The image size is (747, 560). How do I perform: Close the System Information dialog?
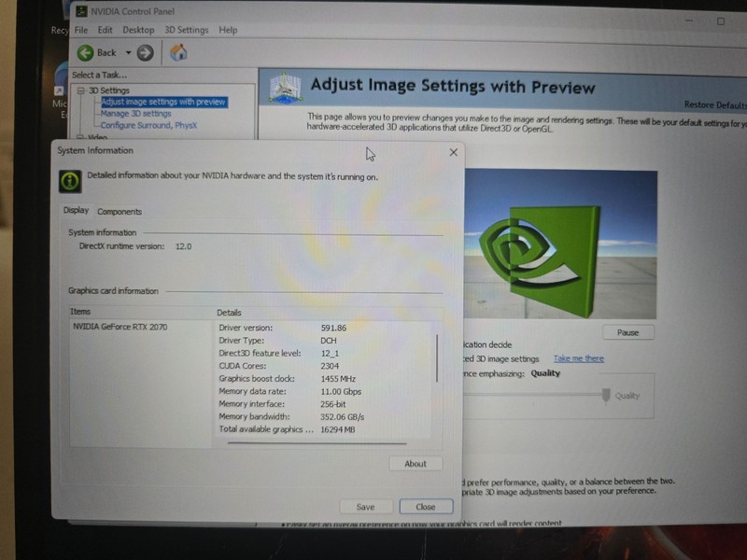(454, 152)
